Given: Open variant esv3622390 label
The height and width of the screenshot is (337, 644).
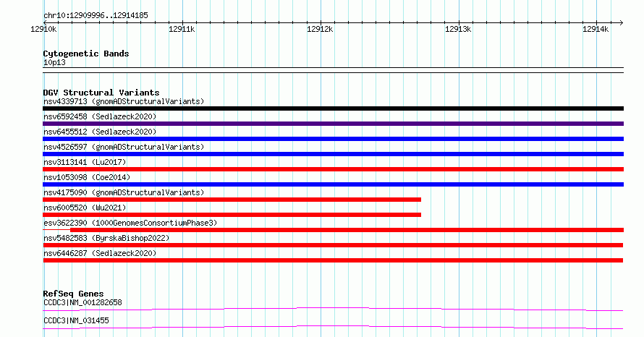Looking at the screenshot, I should click(x=130, y=223).
